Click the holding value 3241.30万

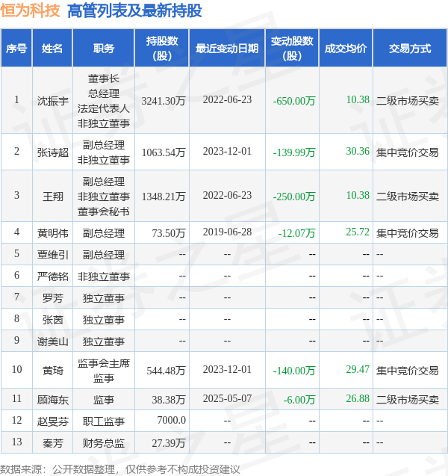[x=164, y=101]
